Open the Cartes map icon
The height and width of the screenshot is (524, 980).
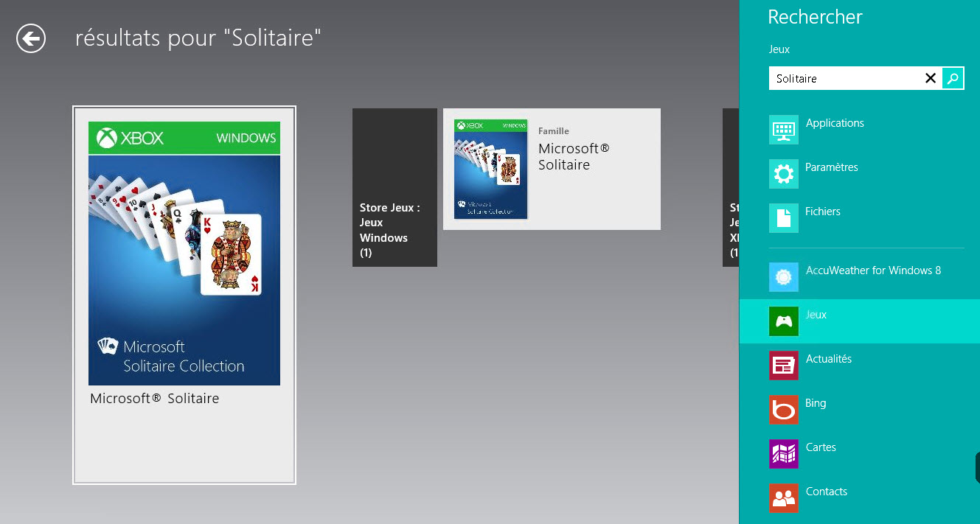click(784, 454)
